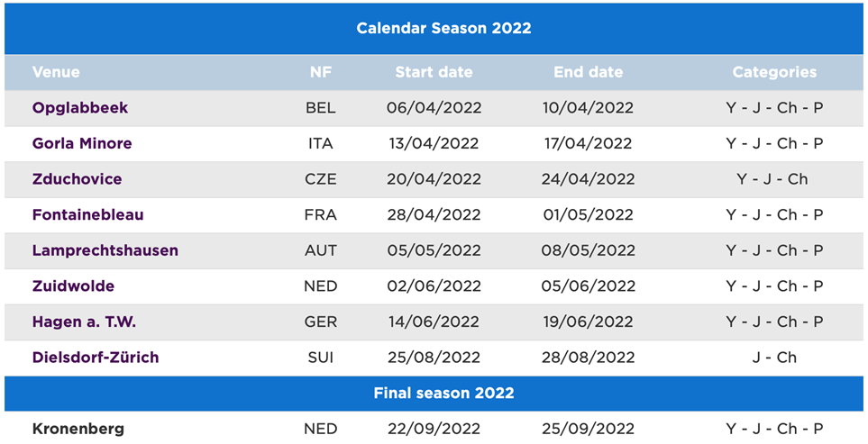Open the Opglabbeek venue link
868x444 pixels.
pyautogui.click(x=80, y=108)
